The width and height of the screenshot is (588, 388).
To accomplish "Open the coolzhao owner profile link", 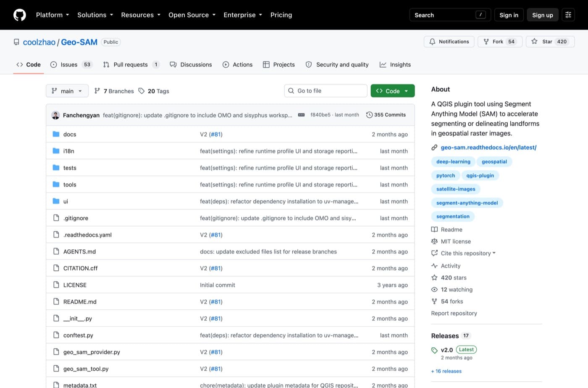I will pos(39,42).
